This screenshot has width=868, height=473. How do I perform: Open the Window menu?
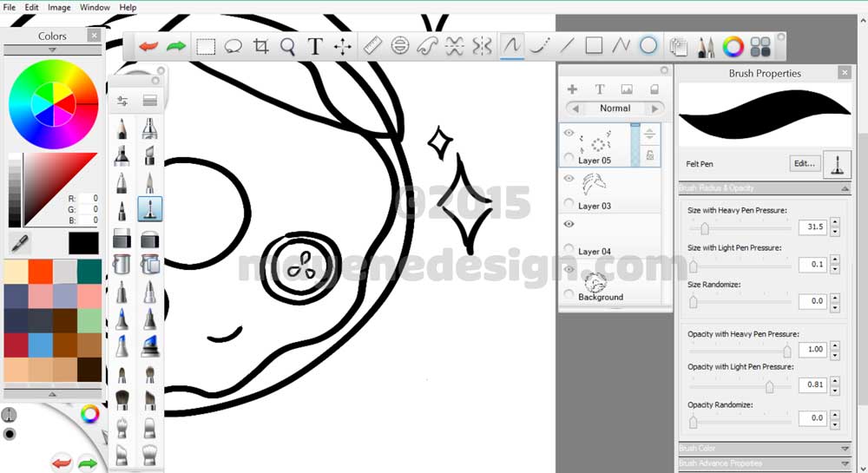95,7
